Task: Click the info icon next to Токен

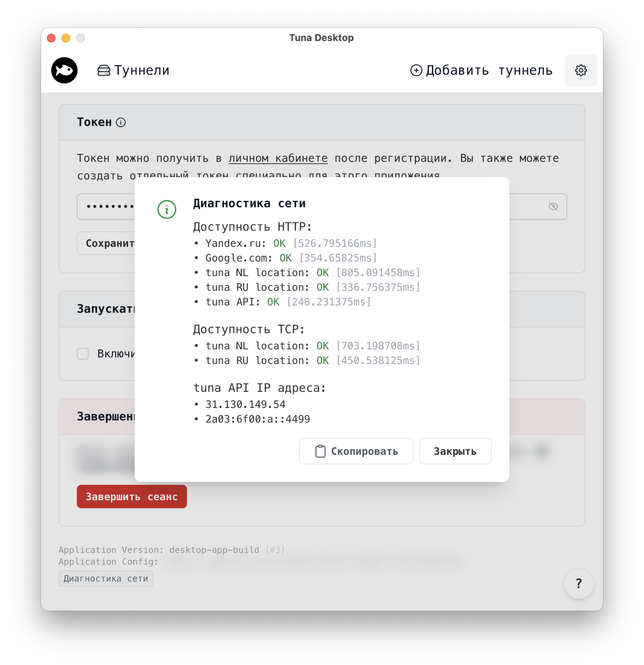Action: pos(121,122)
